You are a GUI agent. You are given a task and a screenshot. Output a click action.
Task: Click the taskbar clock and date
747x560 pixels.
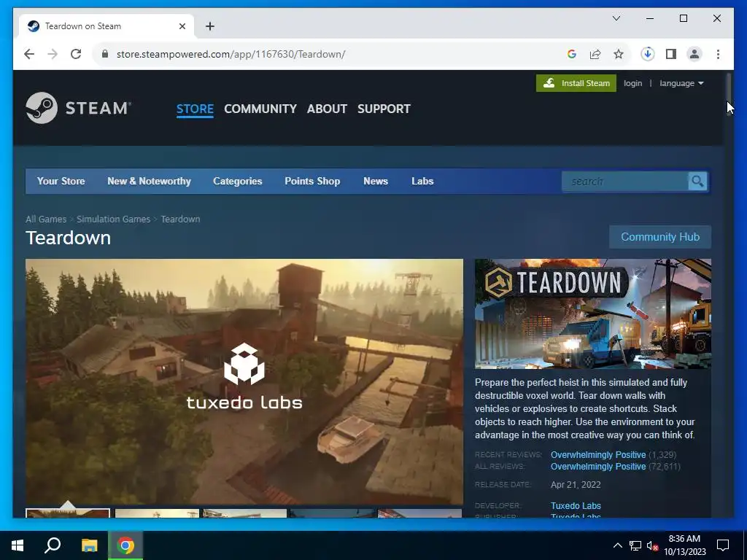pos(684,545)
